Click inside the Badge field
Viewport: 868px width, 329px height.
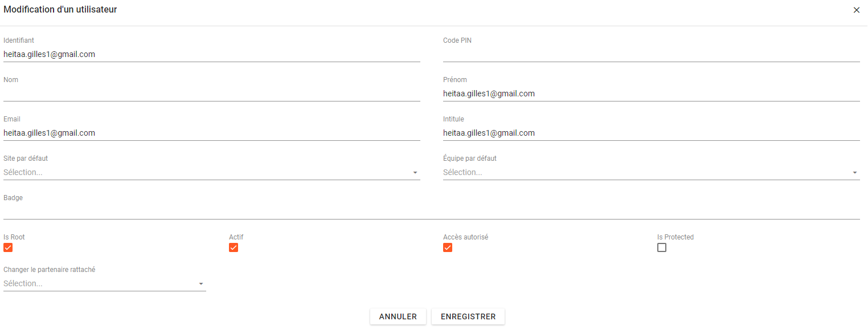coord(431,212)
